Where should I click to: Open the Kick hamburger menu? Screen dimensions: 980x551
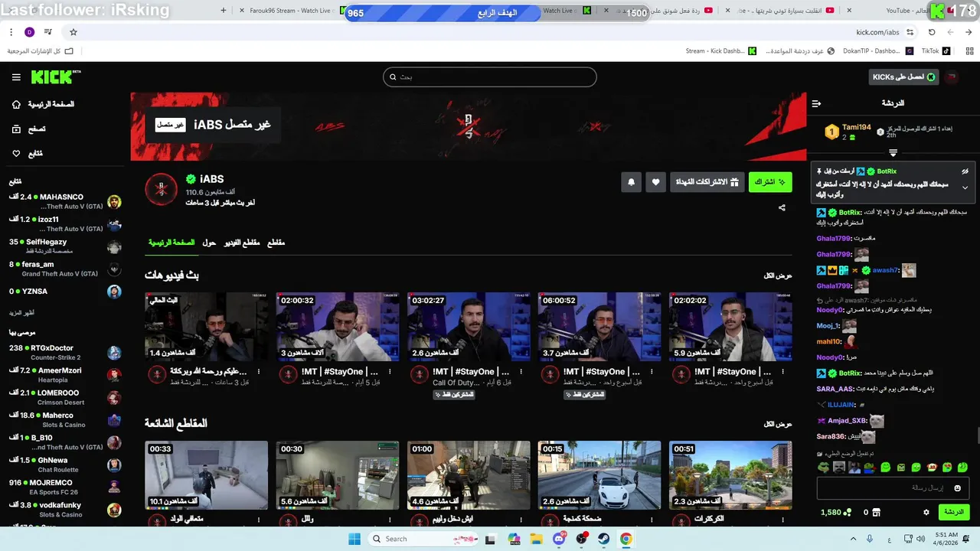click(x=16, y=77)
